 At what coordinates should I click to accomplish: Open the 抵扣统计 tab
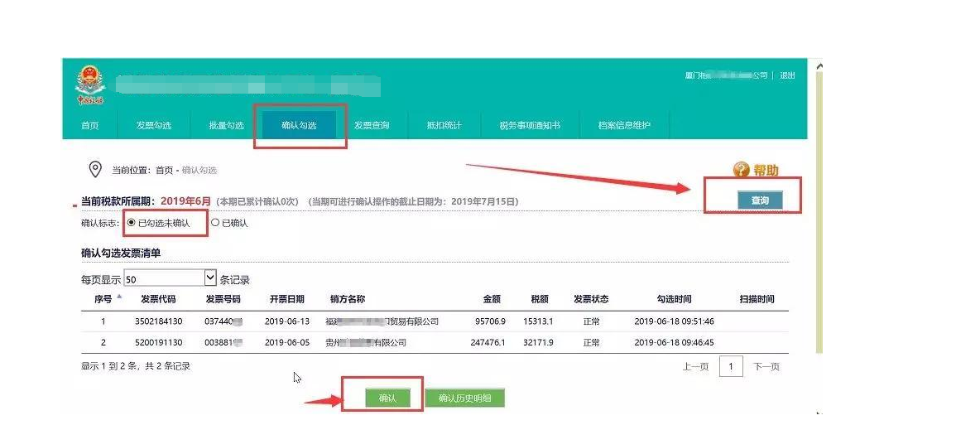[444, 125]
